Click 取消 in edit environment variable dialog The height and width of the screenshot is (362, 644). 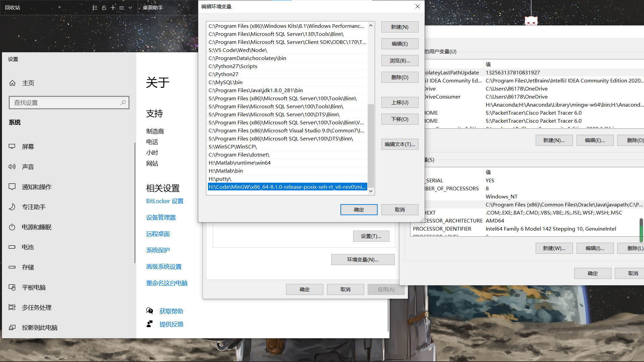[400, 210]
